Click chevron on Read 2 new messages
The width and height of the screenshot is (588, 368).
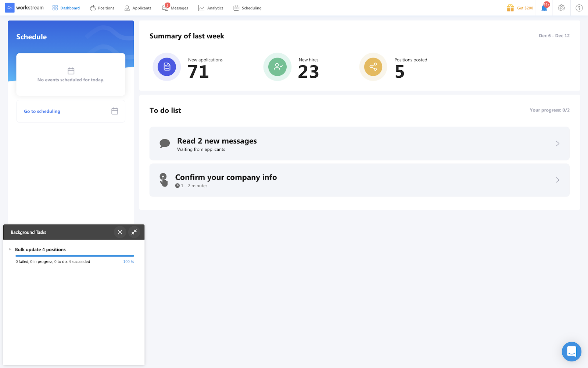coord(557,144)
